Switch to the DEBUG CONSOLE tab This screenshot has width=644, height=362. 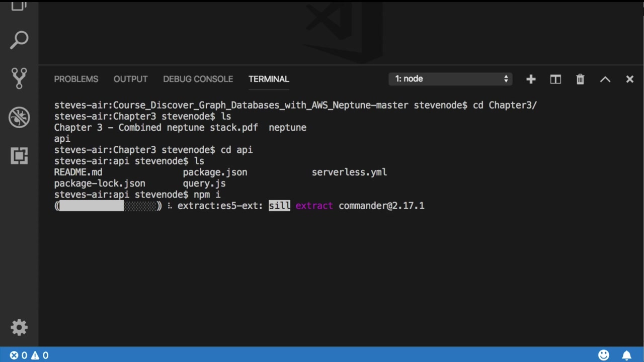pyautogui.click(x=198, y=79)
